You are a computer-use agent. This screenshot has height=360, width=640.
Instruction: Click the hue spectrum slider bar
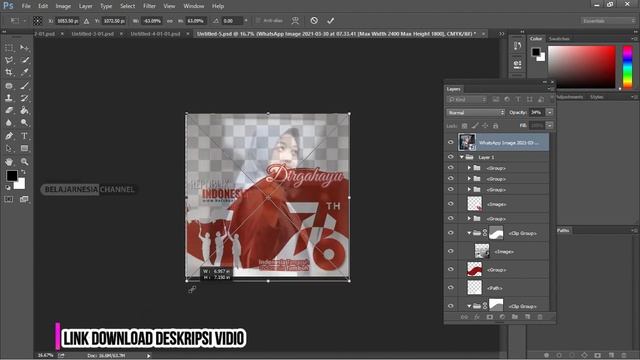pyautogui.click(x=627, y=67)
